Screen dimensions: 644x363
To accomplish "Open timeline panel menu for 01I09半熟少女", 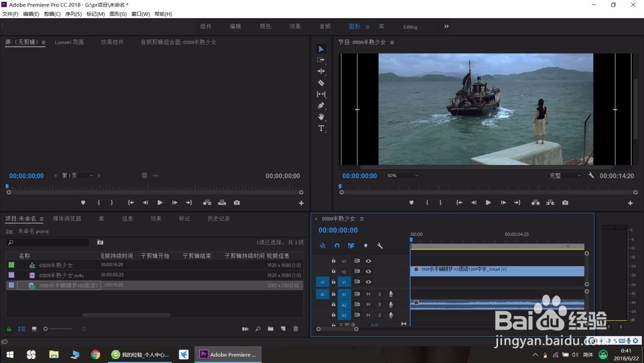I will (362, 219).
